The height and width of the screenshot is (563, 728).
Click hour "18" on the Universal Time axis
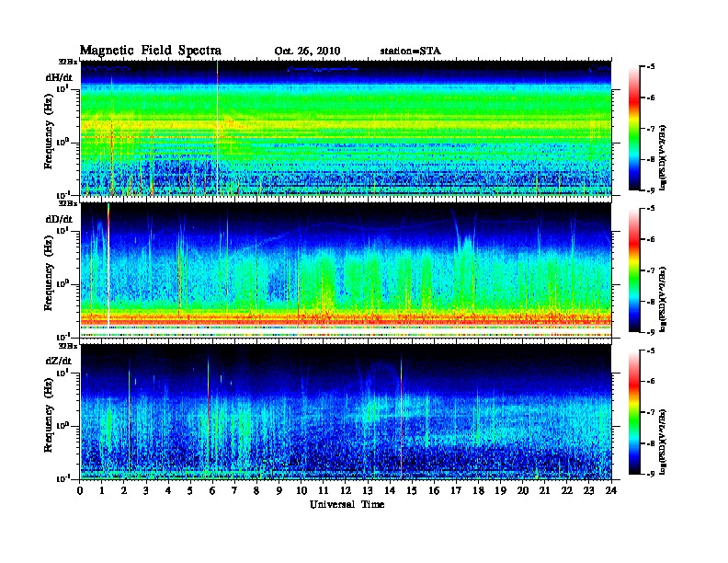pos(478,490)
